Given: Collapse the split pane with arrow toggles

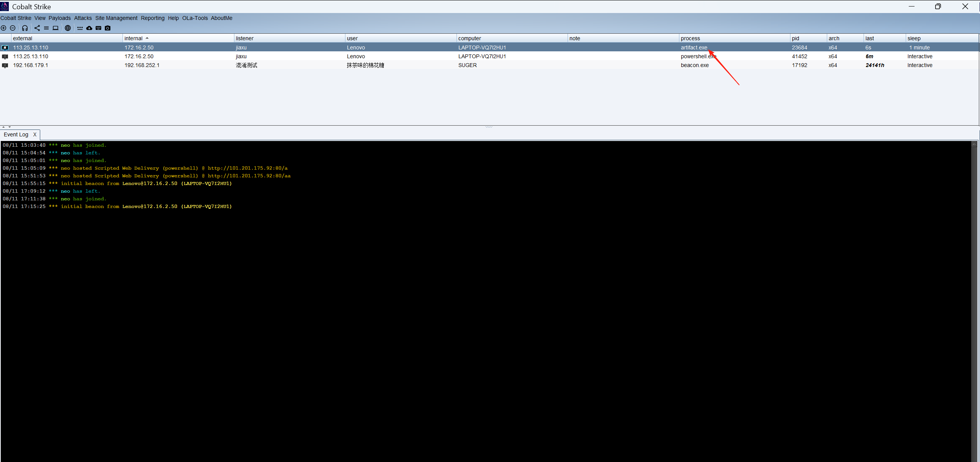Looking at the screenshot, I should 6,127.
